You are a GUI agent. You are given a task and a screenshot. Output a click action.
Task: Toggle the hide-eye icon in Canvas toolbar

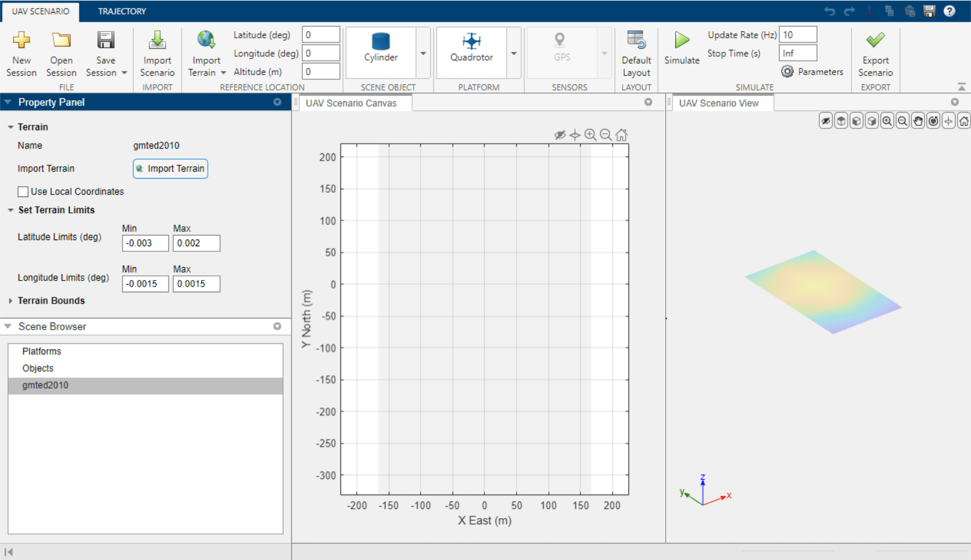tap(560, 135)
